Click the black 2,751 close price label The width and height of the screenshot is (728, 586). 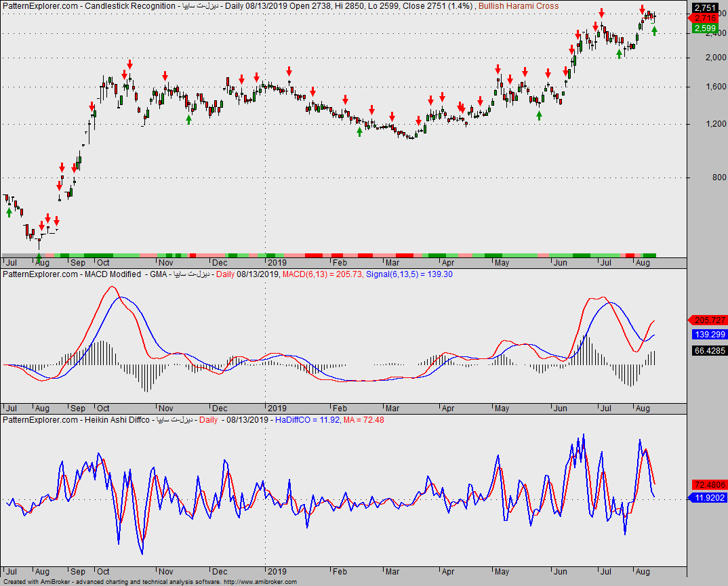705,7
